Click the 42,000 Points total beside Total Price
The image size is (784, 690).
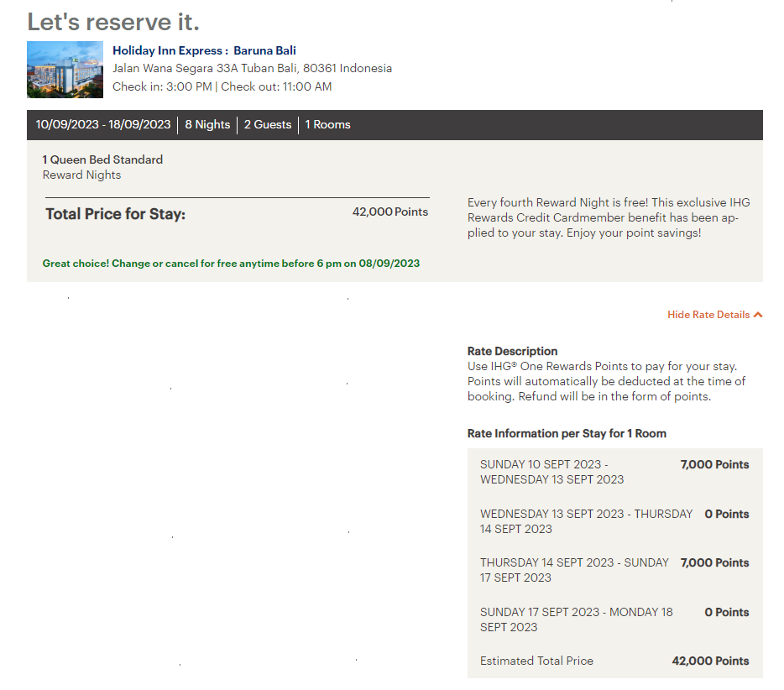pyautogui.click(x=390, y=212)
